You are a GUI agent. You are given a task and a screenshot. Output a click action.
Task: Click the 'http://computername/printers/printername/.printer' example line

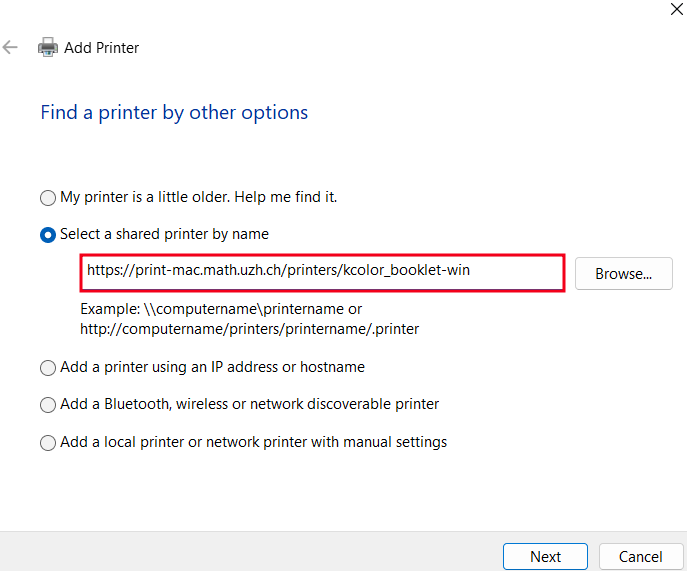click(250, 329)
